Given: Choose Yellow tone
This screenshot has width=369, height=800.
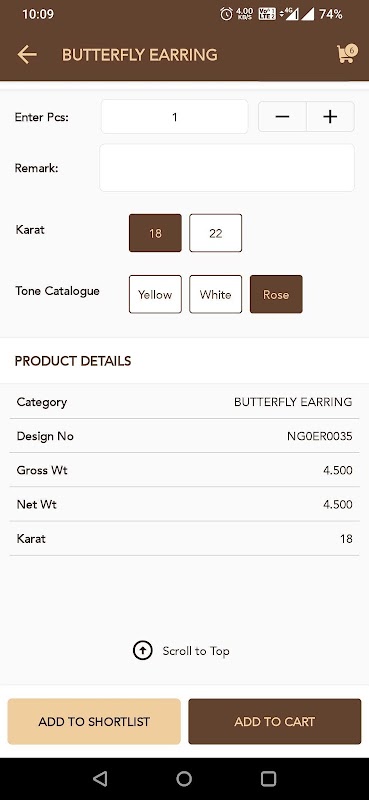Looking at the screenshot, I should click(155, 294).
